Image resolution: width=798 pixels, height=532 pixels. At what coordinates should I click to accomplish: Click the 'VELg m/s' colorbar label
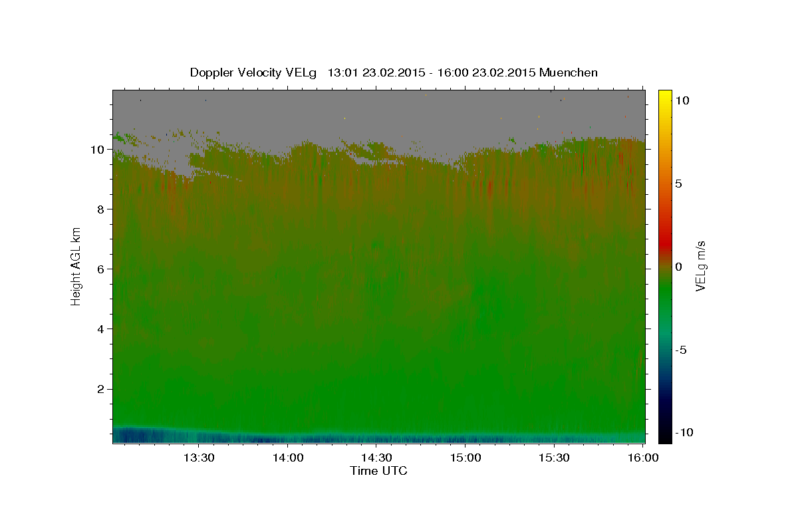700,267
